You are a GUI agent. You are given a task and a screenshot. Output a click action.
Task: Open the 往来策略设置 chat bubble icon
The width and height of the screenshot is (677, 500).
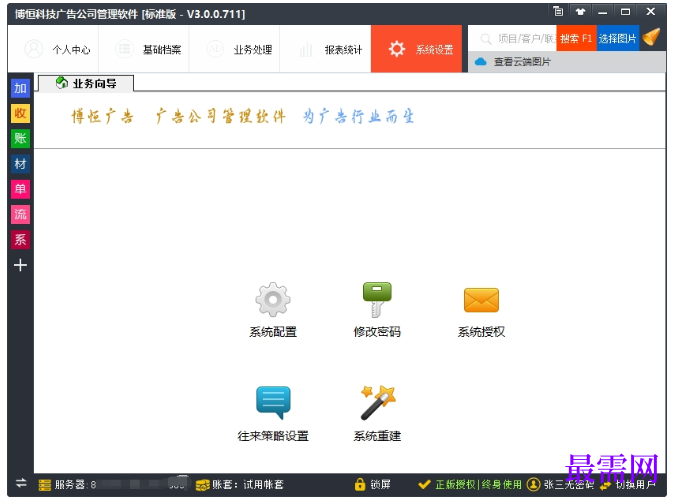(273, 402)
